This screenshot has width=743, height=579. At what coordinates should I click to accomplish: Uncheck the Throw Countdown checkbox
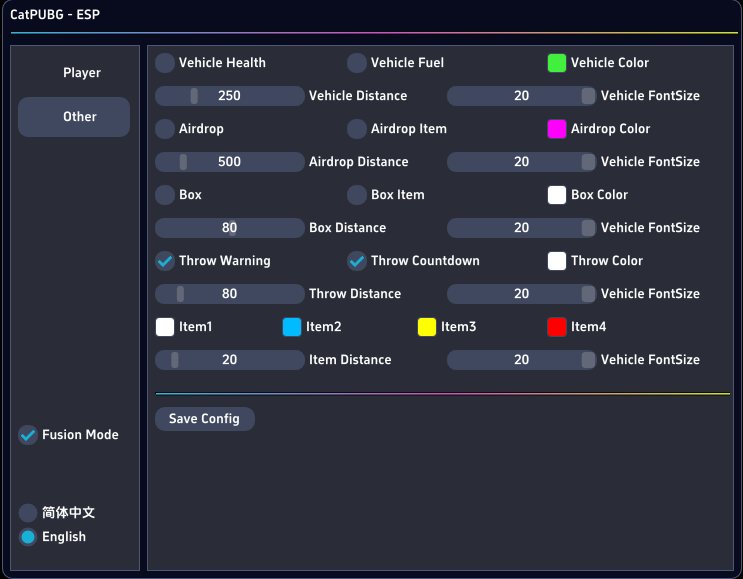point(357,261)
